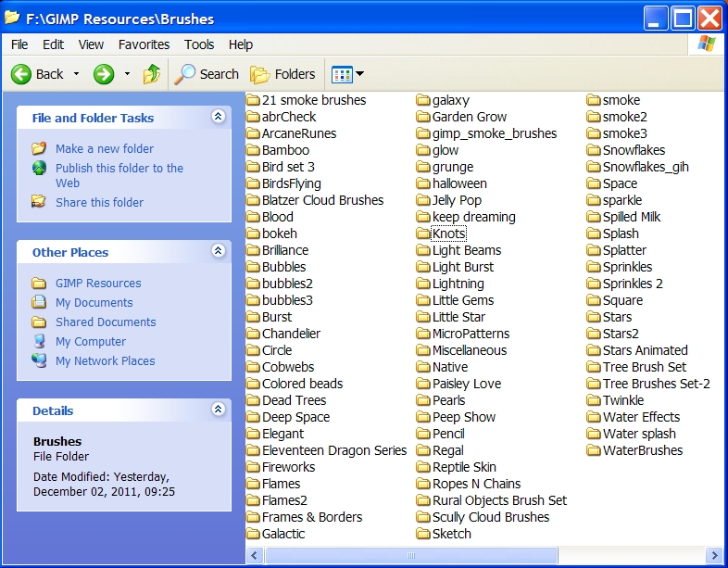Click Publish this folder to the Web

119,175
